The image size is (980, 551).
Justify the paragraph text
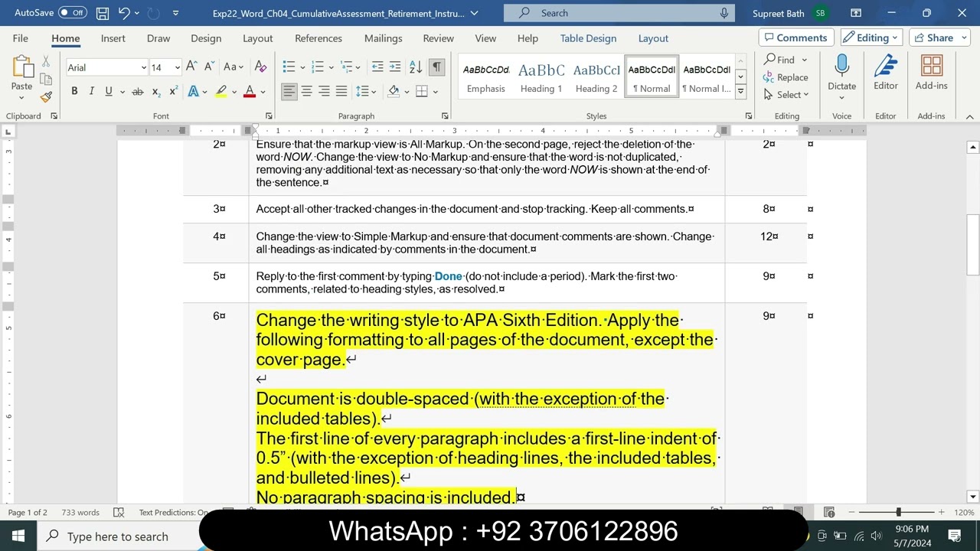tap(341, 92)
